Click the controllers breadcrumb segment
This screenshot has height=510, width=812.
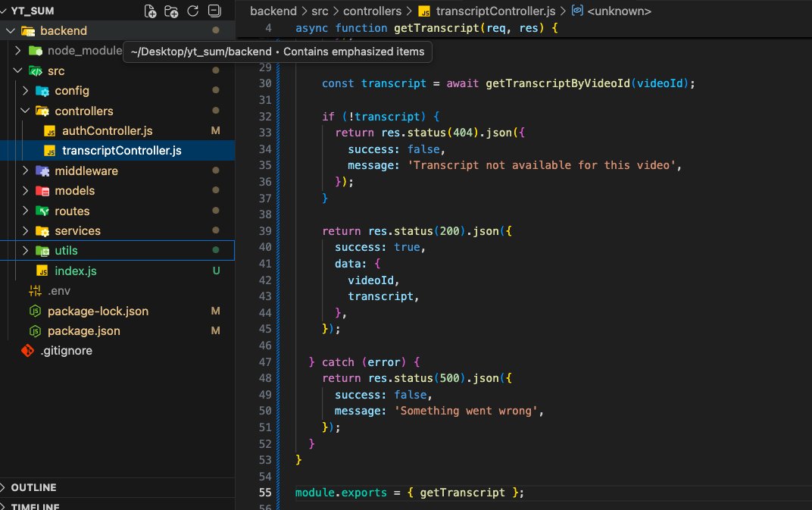(373, 11)
